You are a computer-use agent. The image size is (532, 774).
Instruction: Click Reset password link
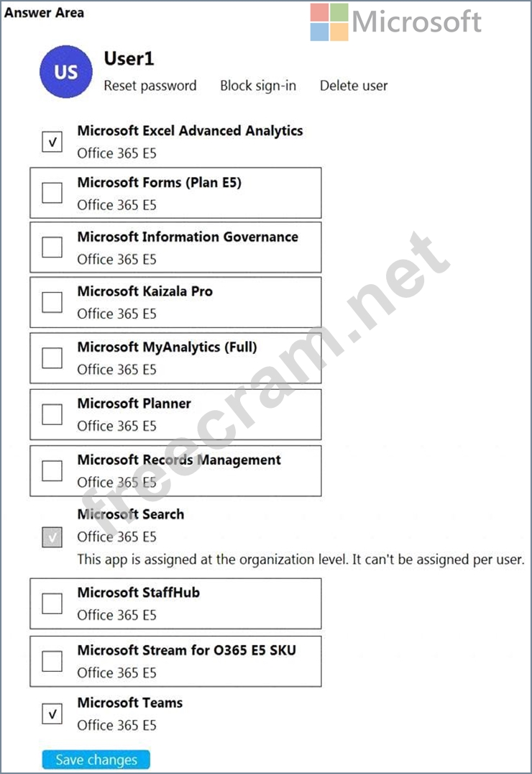click(x=150, y=86)
